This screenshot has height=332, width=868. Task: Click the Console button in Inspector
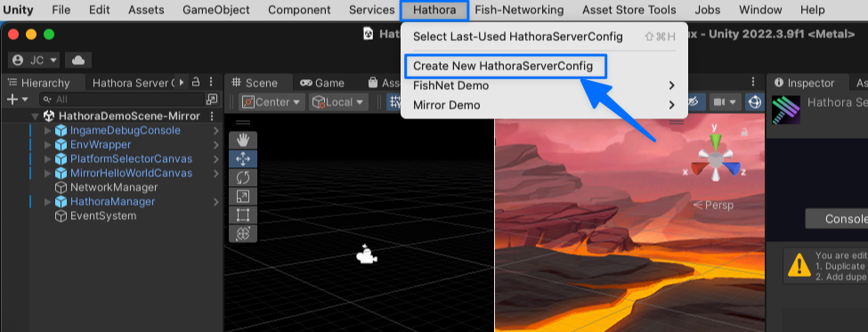click(836, 219)
